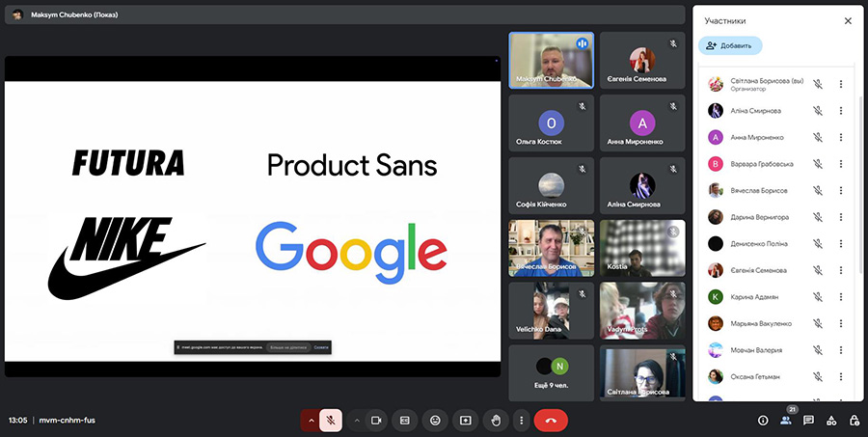Select Maksym Chubenko video tile
The image size is (868, 437).
tap(552, 60)
